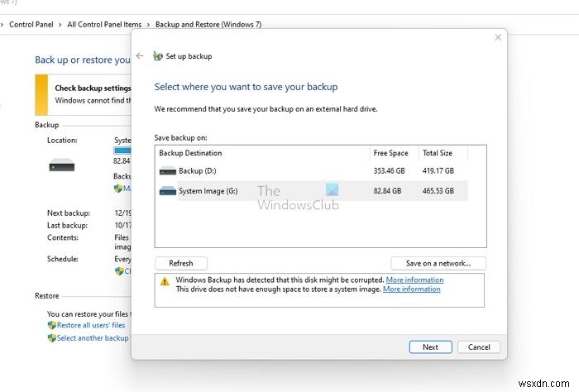Click the yellow warning triangle icon

(x=165, y=282)
